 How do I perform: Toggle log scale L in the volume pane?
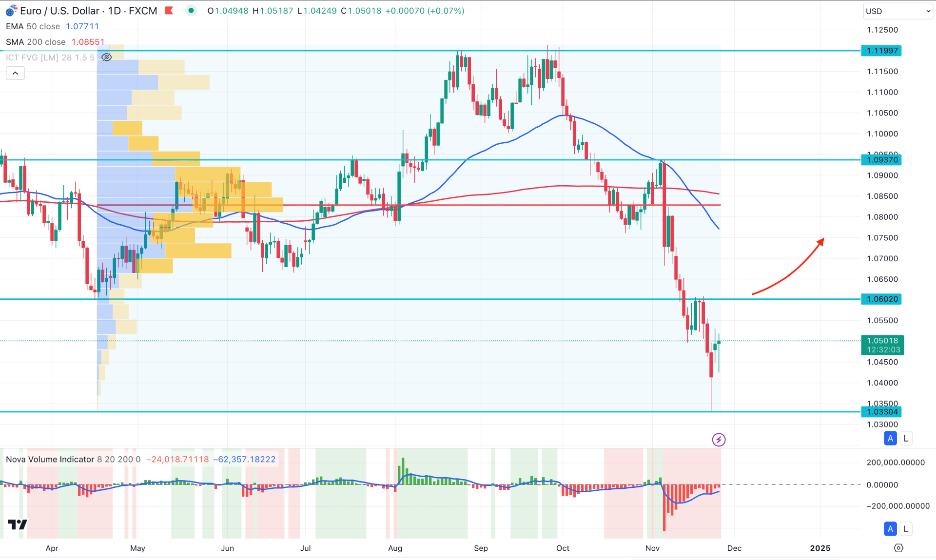[906, 529]
